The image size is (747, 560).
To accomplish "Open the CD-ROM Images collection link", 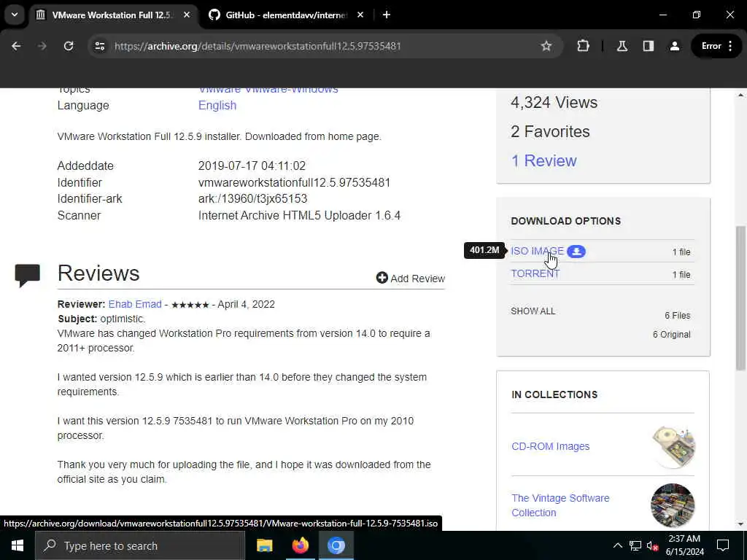I will (x=550, y=447).
